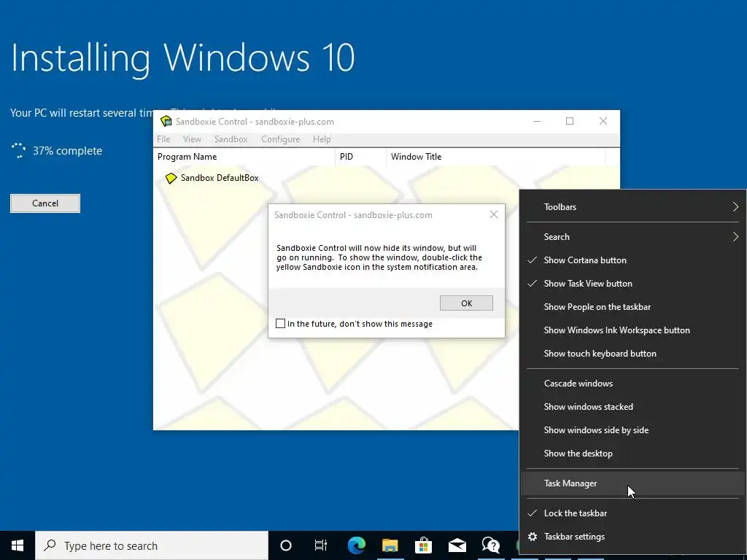Open the Configure menu
Image resolution: width=747 pixels, height=560 pixels.
pos(281,139)
